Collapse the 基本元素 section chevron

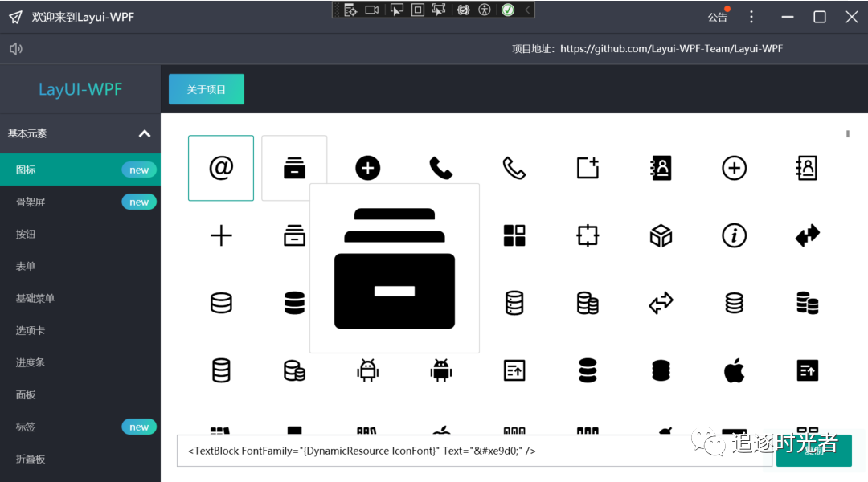144,133
